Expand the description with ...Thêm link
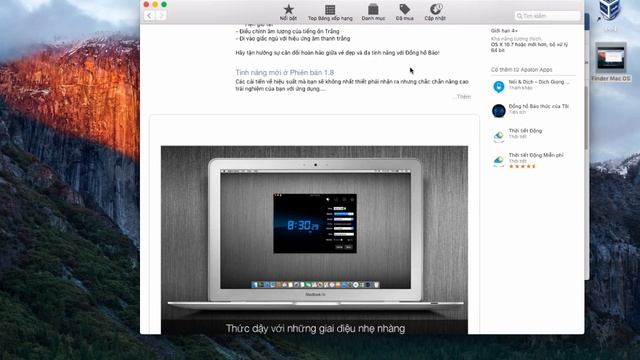This screenshot has width=640, height=360. (x=463, y=96)
